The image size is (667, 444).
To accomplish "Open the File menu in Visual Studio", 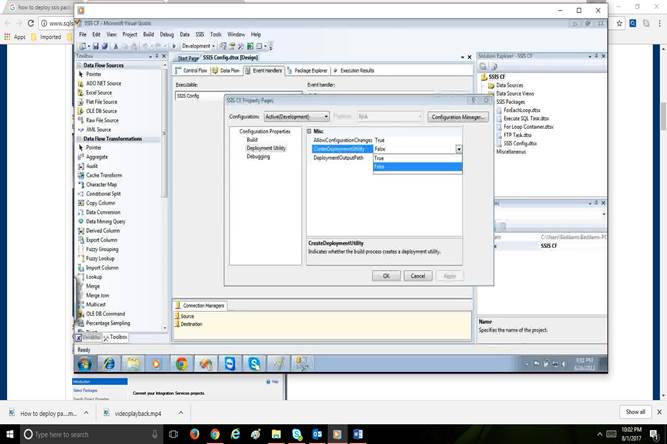I will pyautogui.click(x=83, y=34).
